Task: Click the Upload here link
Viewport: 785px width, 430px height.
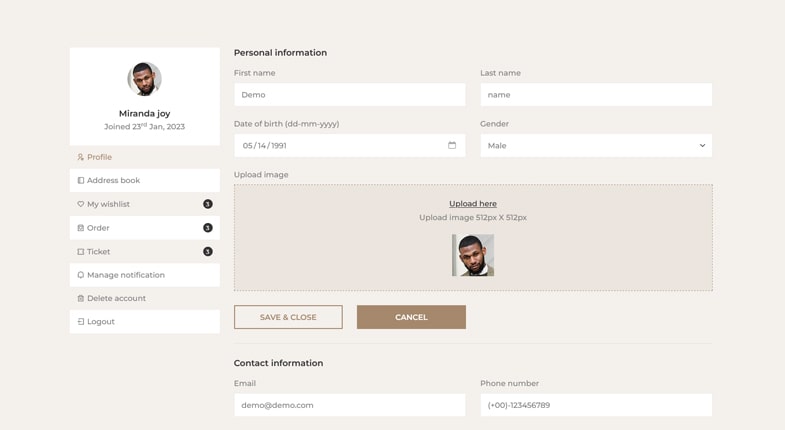Action: pos(473,204)
